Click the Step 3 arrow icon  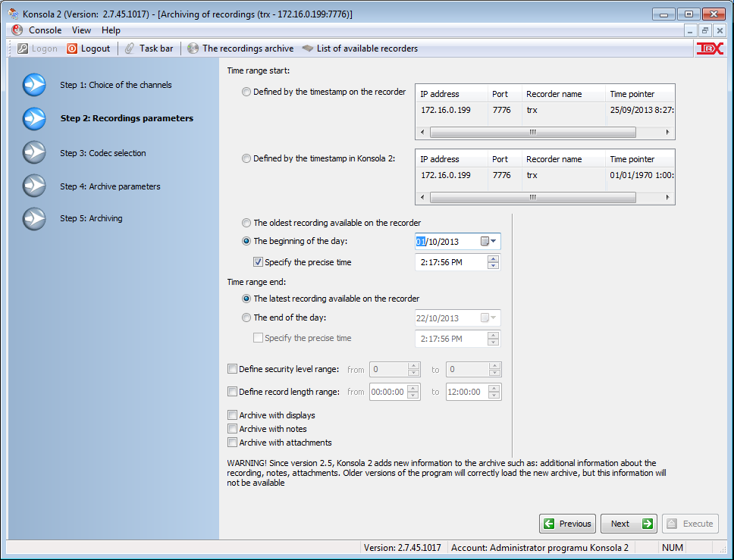click(34, 152)
